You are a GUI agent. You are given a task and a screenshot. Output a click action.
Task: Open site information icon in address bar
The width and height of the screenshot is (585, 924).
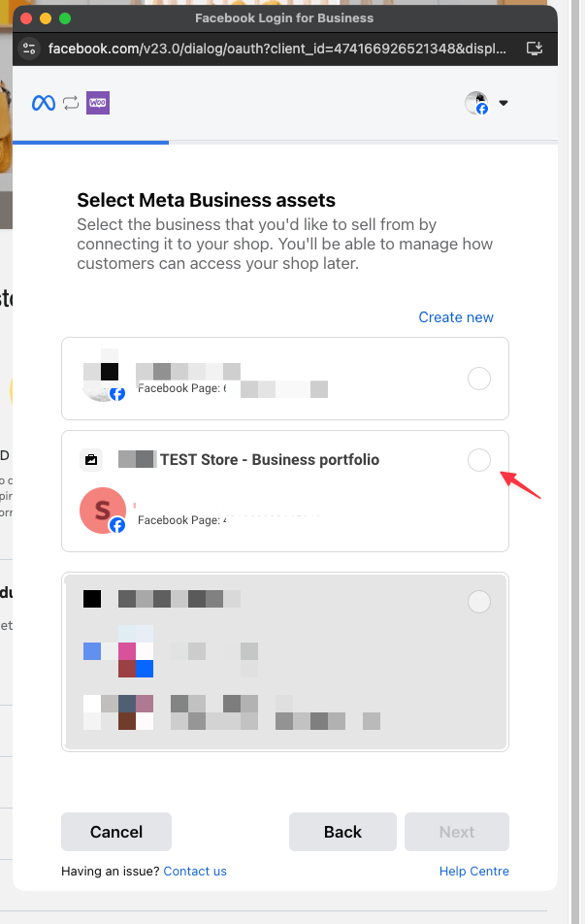click(30, 48)
